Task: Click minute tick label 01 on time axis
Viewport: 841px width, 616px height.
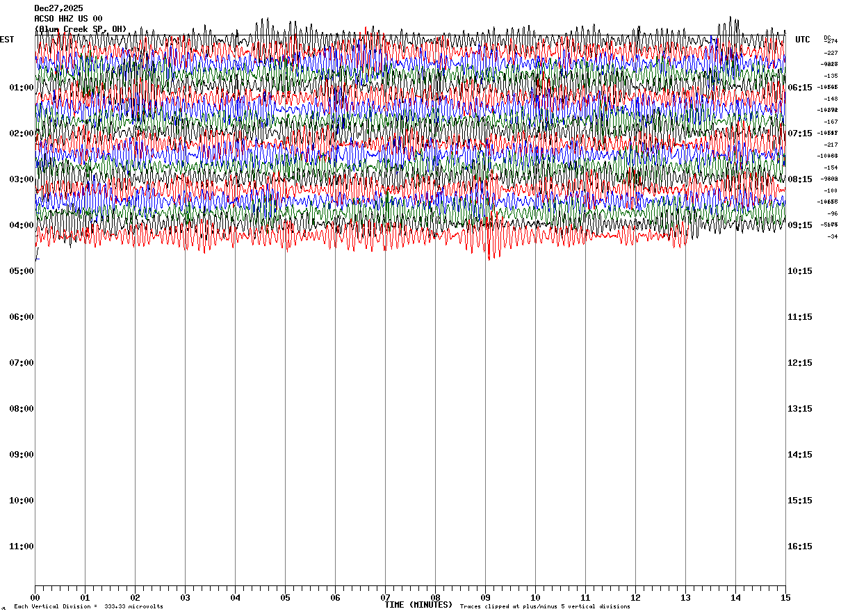Action: point(85,597)
